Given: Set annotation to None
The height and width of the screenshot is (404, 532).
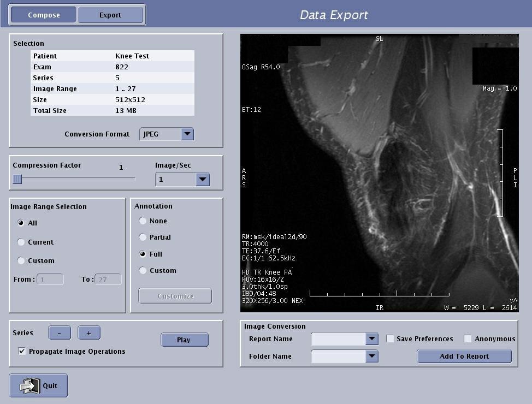Looking at the screenshot, I should 143,221.
